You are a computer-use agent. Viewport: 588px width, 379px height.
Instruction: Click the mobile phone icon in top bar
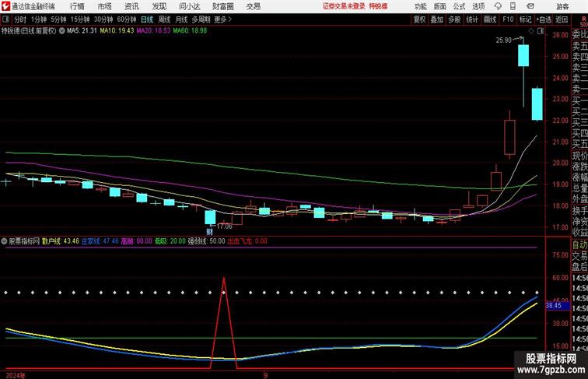(x=513, y=6)
